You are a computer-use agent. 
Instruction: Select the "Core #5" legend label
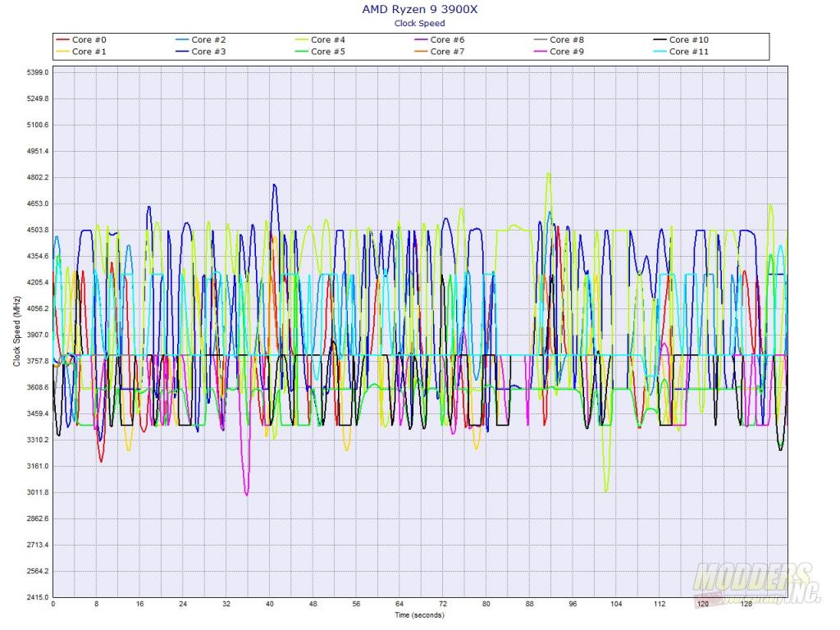point(328,52)
